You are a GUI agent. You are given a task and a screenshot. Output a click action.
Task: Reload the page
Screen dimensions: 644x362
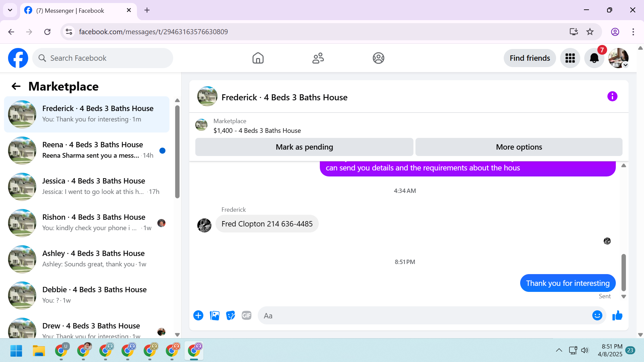(47, 32)
